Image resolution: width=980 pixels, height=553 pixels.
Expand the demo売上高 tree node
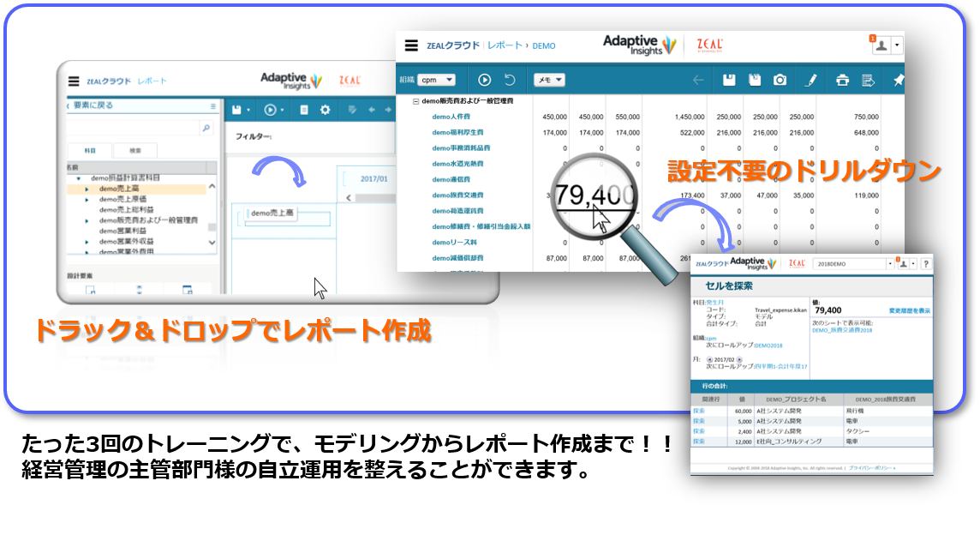[87, 189]
